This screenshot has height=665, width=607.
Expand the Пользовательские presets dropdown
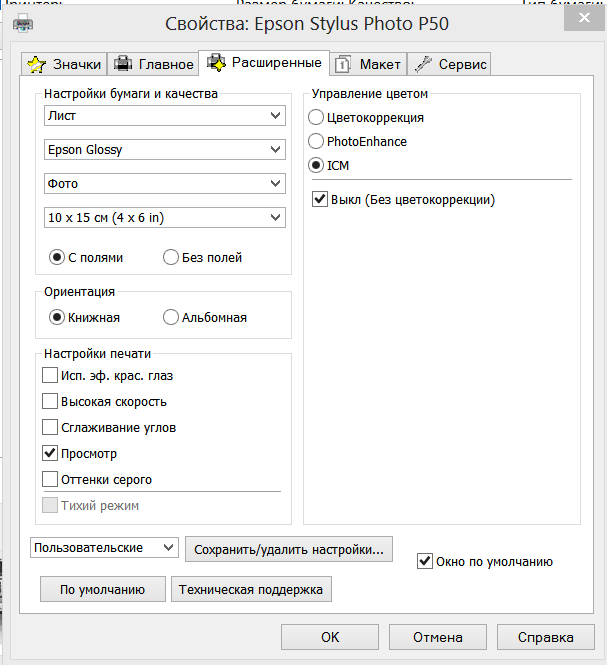point(104,548)
